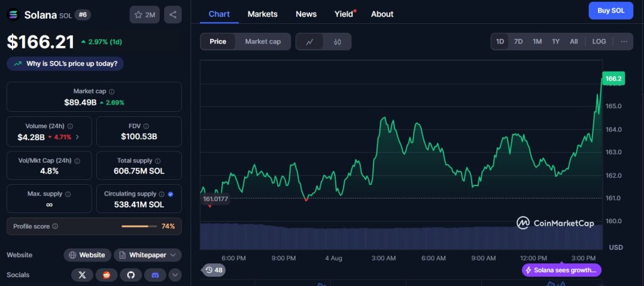
Task: Expand the Whitepaper dropdown
Action: click(148, 255)
